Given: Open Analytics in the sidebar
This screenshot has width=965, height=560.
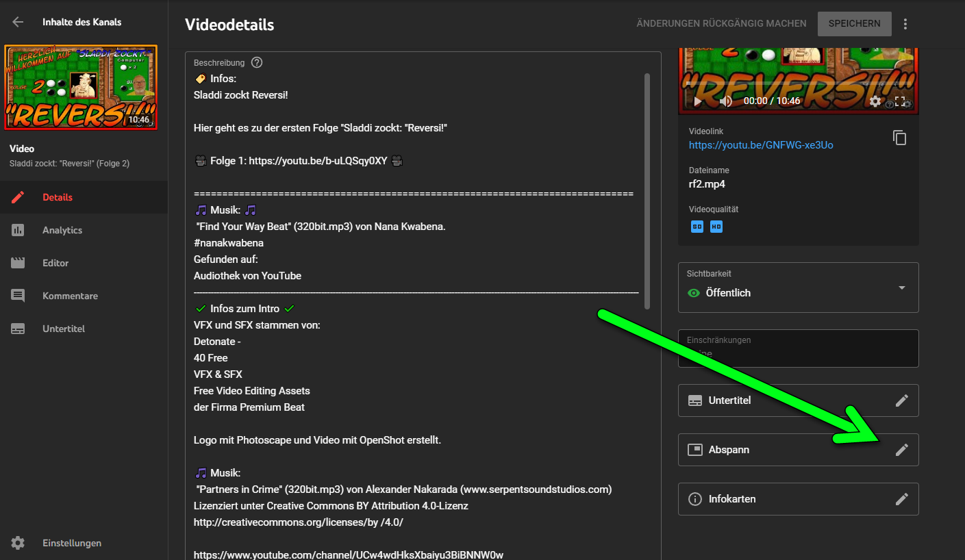Looking at the screenshot, I should click(x=62, y=230).
